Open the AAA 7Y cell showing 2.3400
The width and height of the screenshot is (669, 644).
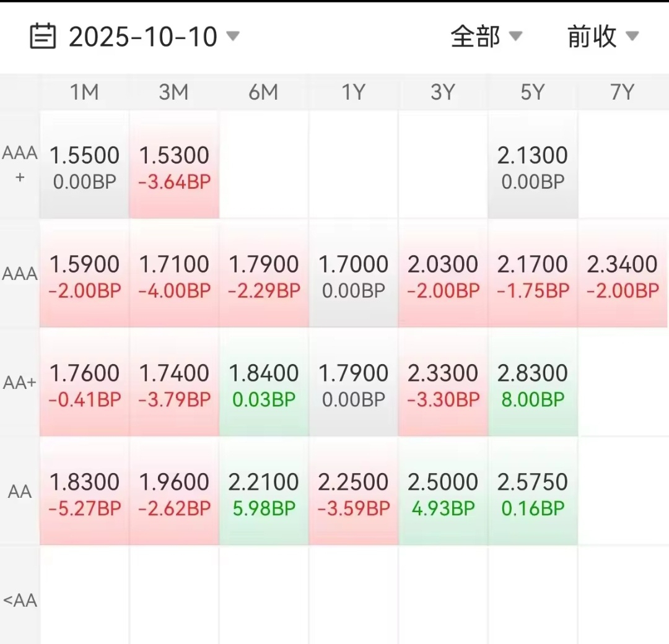[x=622, y=274]
